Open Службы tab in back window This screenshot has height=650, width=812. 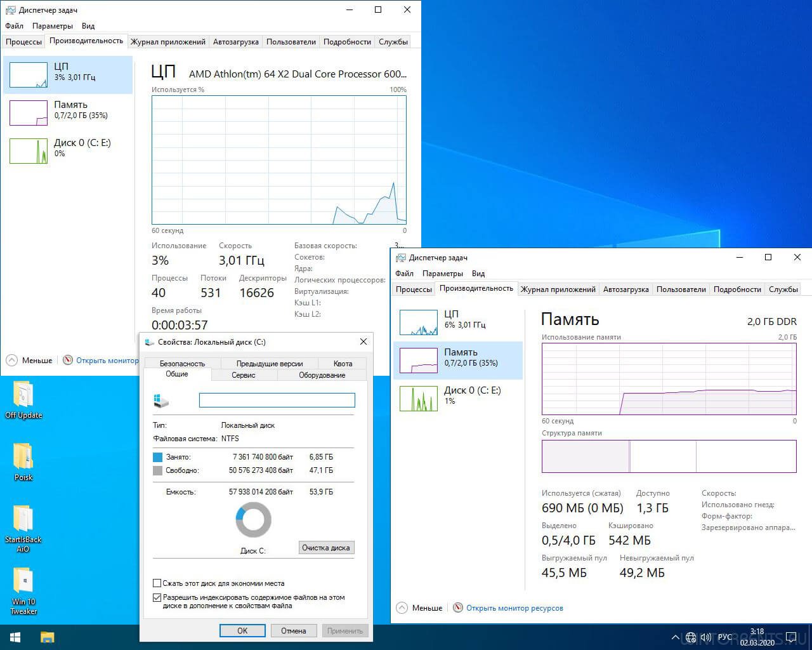(x=393, y=42)
